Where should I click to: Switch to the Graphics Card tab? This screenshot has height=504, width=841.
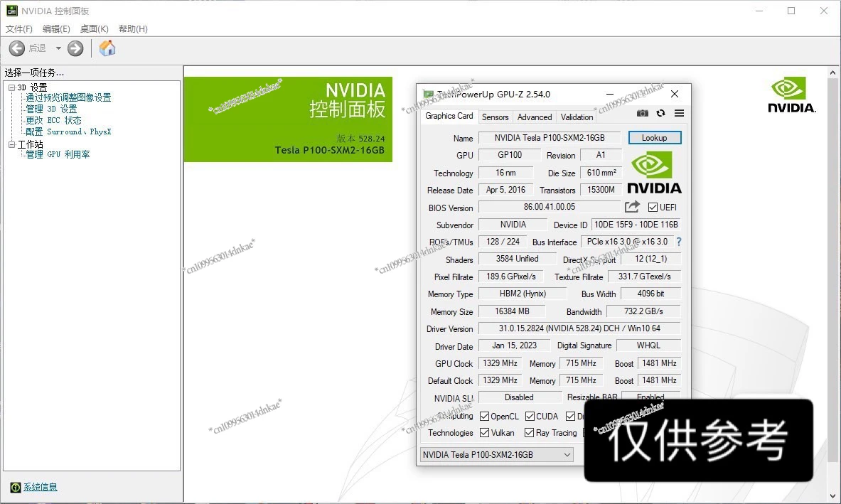[449, 116]
